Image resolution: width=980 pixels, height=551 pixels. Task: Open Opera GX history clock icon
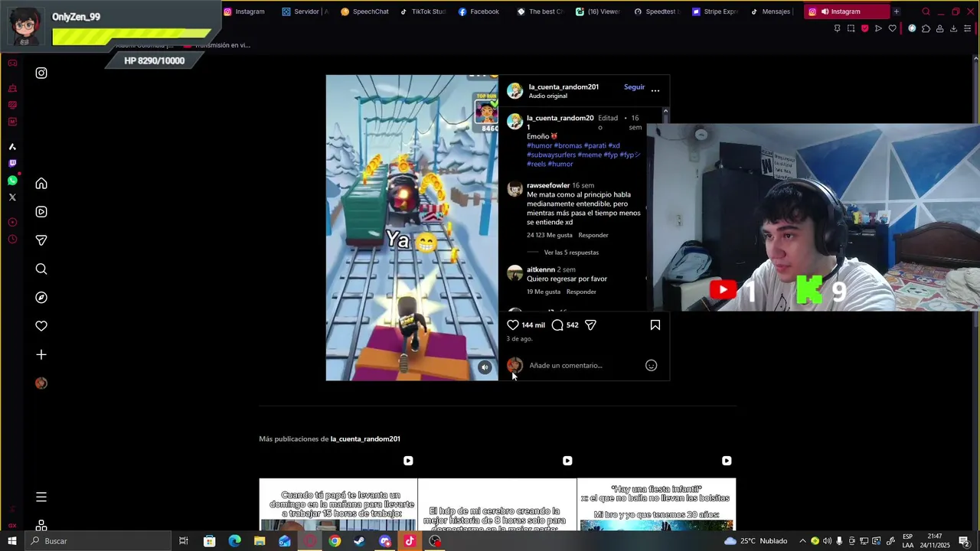(12, 240)
